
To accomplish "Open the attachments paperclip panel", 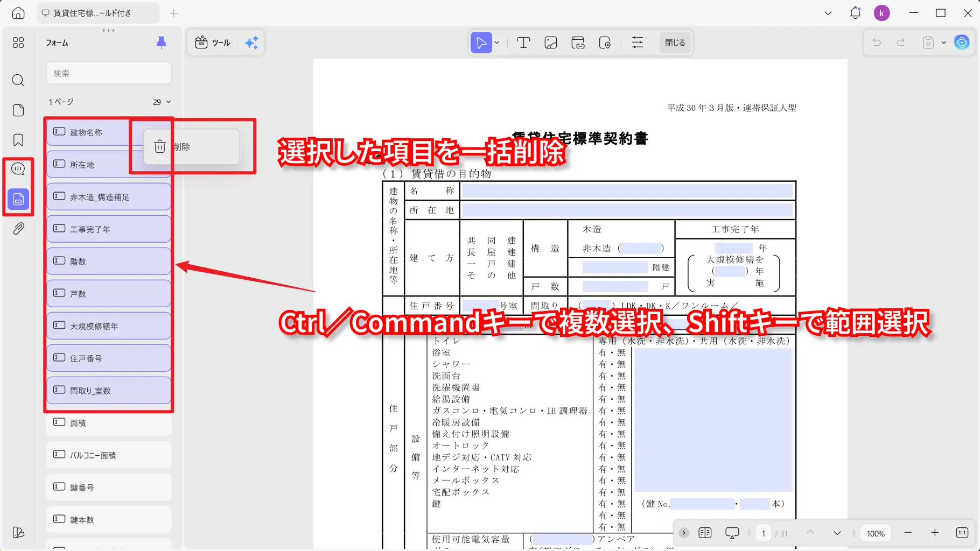I will [18, 229].
